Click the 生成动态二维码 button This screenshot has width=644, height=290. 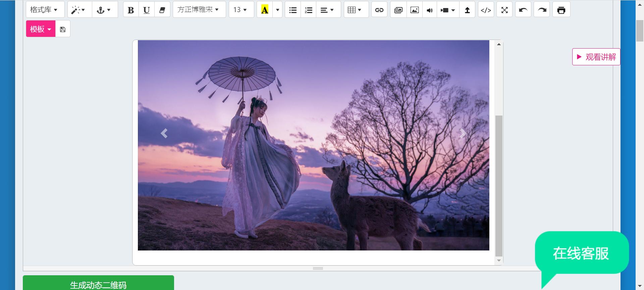pos(98,283)
